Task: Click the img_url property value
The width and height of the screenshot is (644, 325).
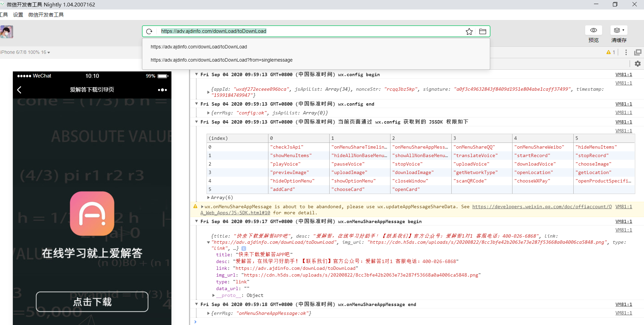Action: (x=361, y=275)
